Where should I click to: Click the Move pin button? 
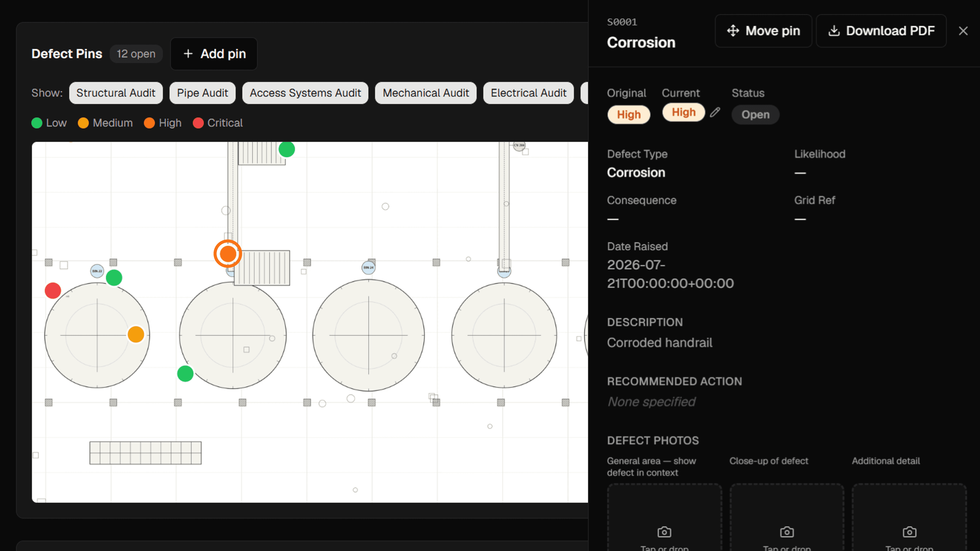click(x=763, y=31)
